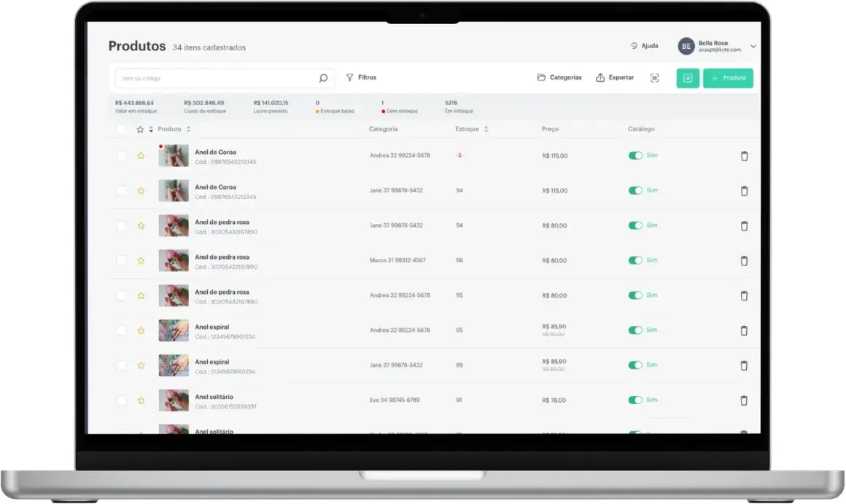Toggle catalog switch for first Anel de Coroa
Image resolution: width=846 pixels, height=504 pixels.
635,155
